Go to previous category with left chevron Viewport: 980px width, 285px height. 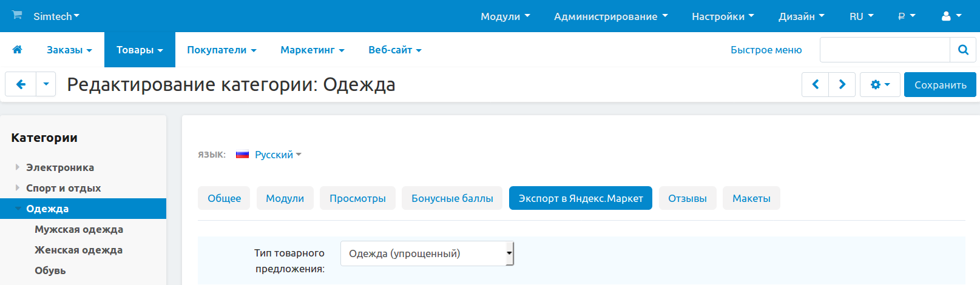(x=816, y=85)
